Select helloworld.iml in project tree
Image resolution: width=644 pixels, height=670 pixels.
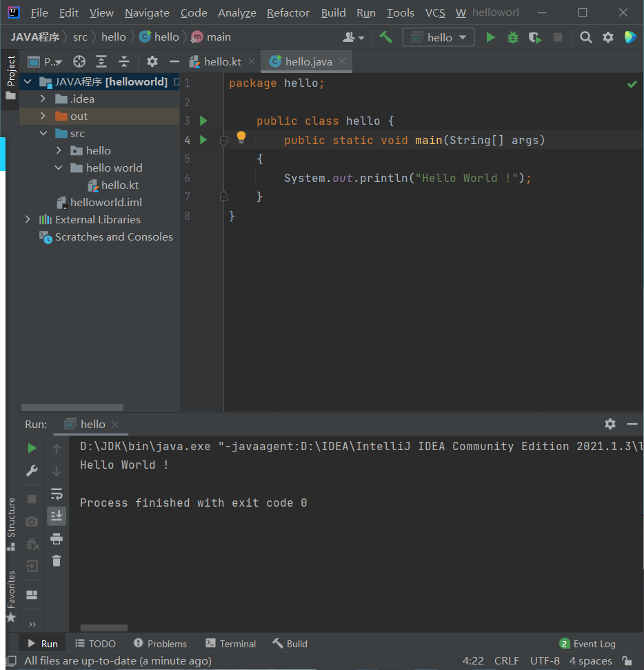[99, 202]
